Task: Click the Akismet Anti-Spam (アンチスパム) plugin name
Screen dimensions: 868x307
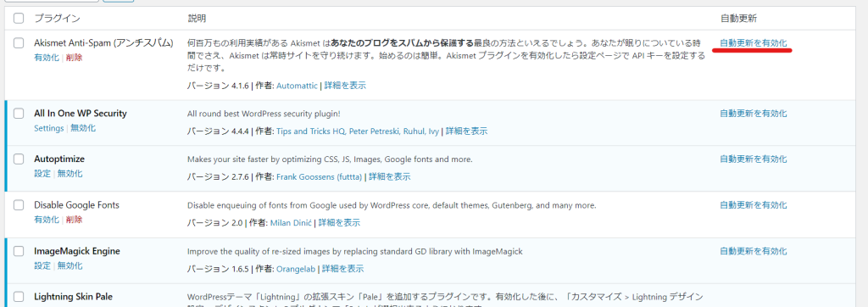Action: coord(103,42)
